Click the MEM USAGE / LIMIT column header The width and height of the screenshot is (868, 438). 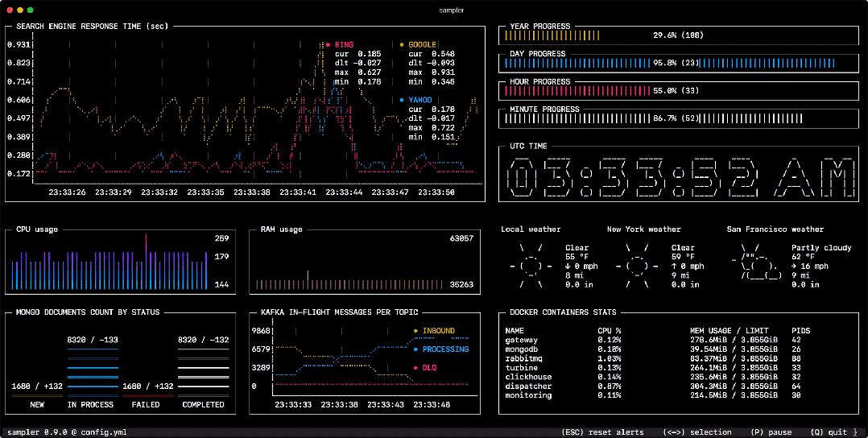(x=730, y=331)
